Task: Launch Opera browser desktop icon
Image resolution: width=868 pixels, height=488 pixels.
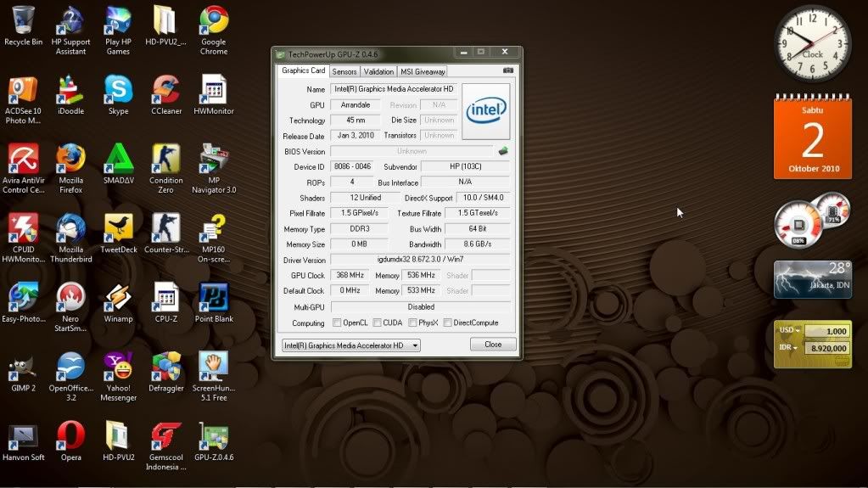Action: [71, 441]
